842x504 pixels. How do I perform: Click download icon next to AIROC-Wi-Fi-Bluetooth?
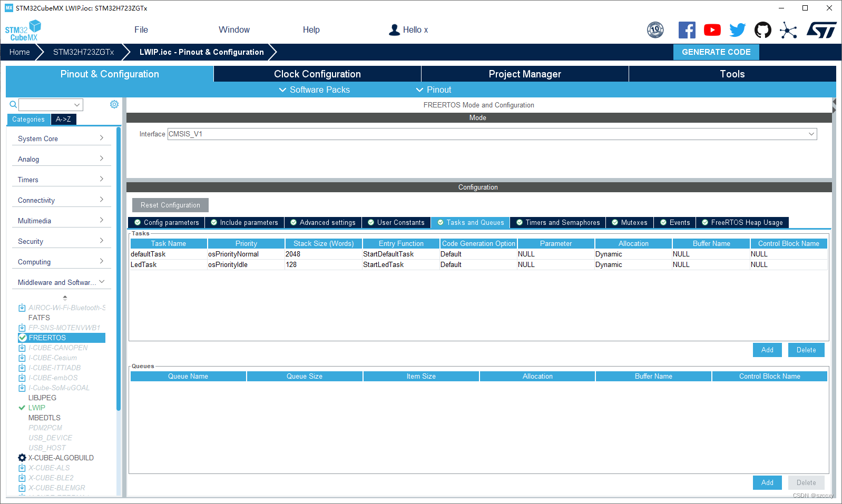[22, 308]
